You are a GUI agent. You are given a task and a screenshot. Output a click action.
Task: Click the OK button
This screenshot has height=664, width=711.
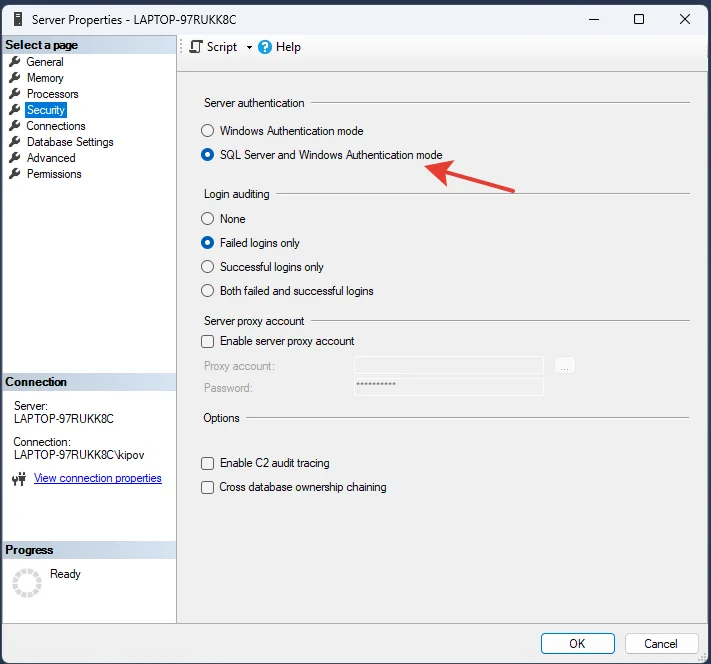pyautogui.click(x=577, y=643)
